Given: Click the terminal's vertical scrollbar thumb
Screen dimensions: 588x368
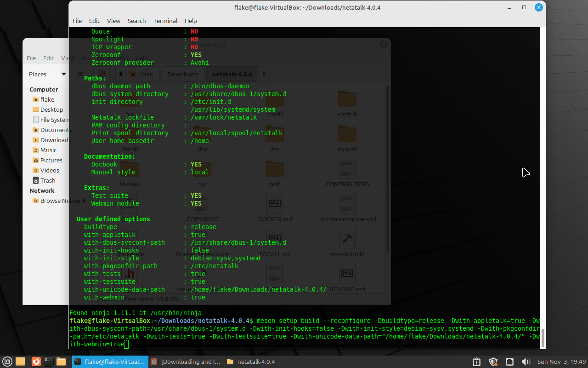Looking at the screenshot, I should (543, 338).
